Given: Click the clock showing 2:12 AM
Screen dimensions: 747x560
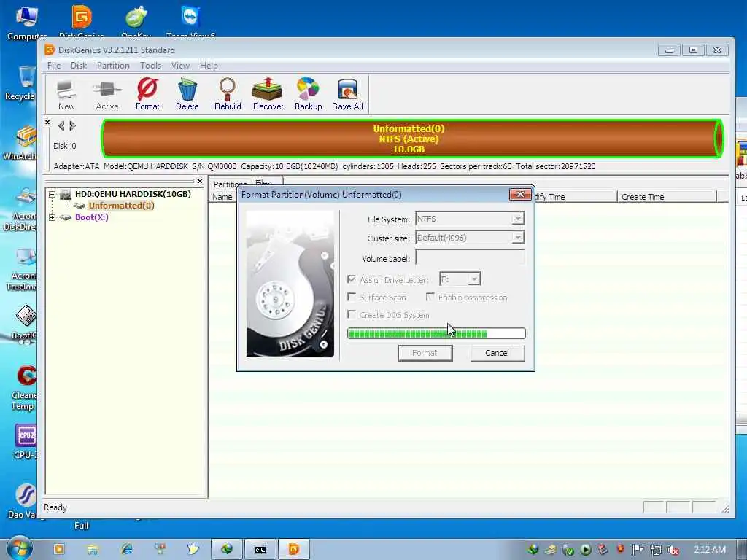Looking at the screenshot, I should point(710,550).
